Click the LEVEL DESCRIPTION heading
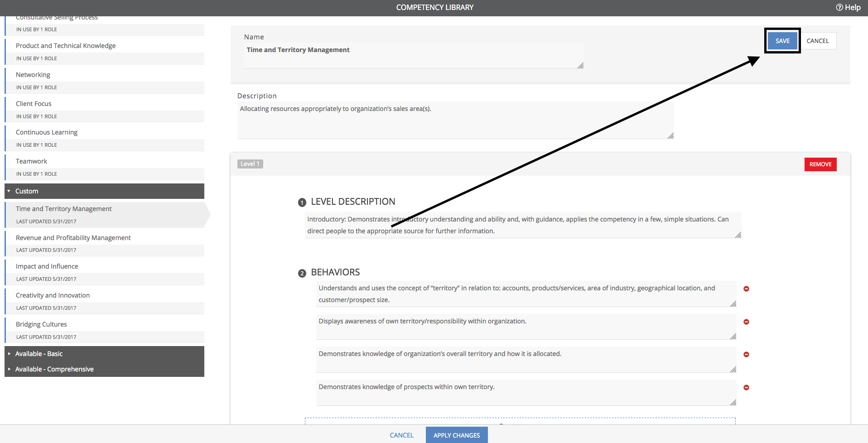 click(x=353, y=202)
